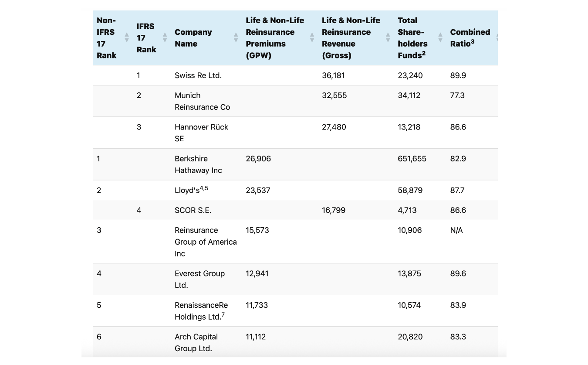Click the Life & Non-Life Reinsurance Revenue header
The image size is (588, 365).
point(356,38)
